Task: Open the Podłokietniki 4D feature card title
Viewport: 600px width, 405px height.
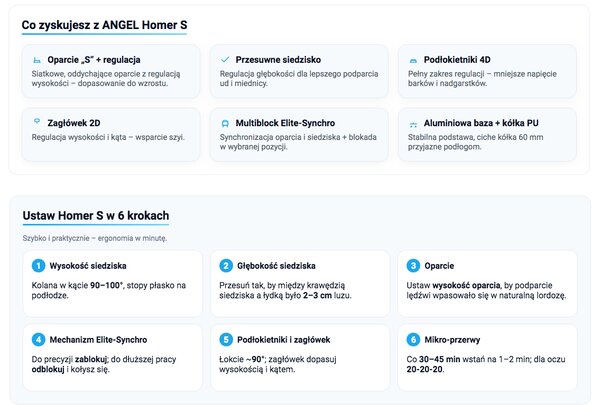Action: tap(457, 60)
